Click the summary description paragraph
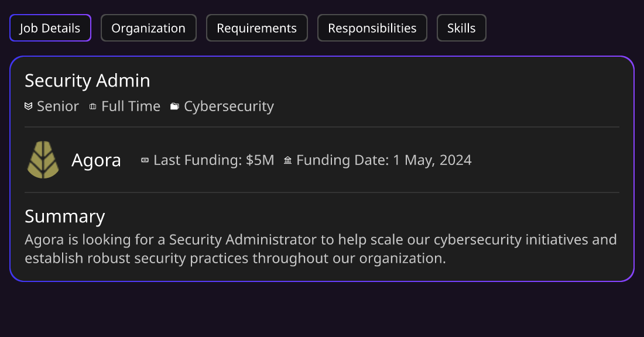The width and height of the screenshot is (644, 337). pos(321,249)
